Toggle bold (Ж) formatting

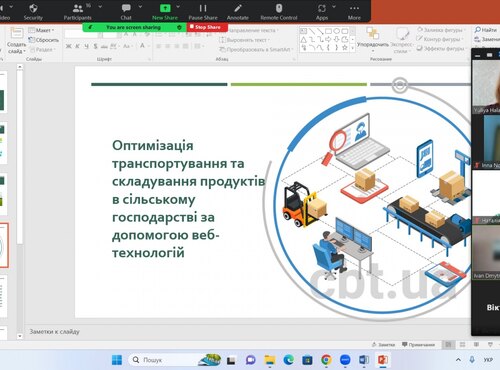(x=68, y=46)
